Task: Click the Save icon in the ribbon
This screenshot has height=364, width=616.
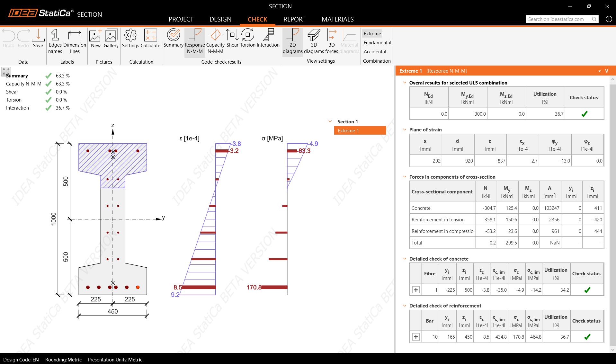Action: coord(38,39)
